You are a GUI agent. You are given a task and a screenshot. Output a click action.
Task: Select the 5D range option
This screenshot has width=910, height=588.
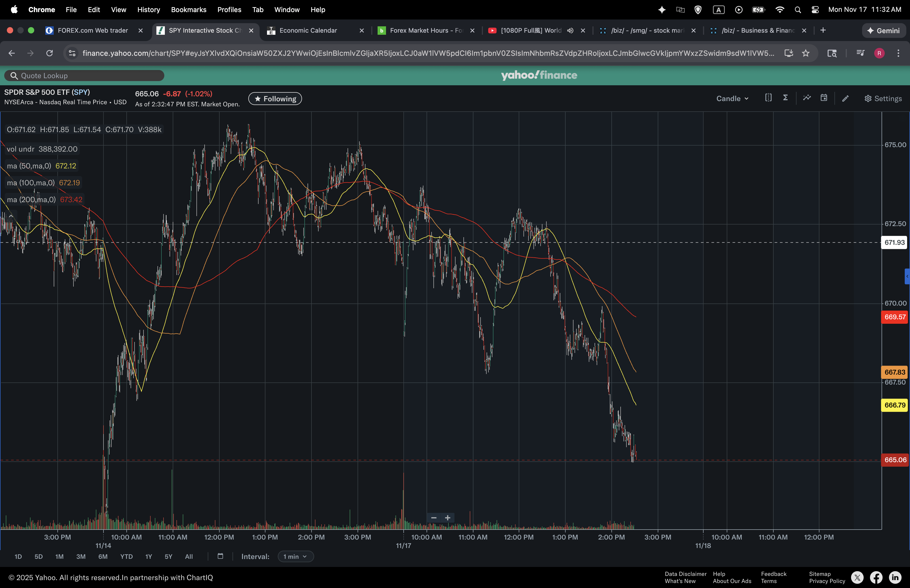pyautogui.click(x=38, y=557)
